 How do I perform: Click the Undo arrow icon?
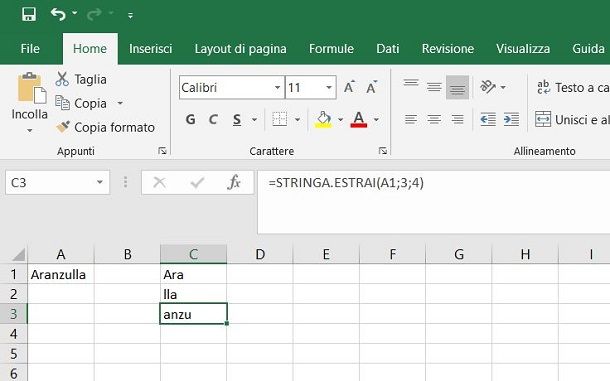coord(58,14)
